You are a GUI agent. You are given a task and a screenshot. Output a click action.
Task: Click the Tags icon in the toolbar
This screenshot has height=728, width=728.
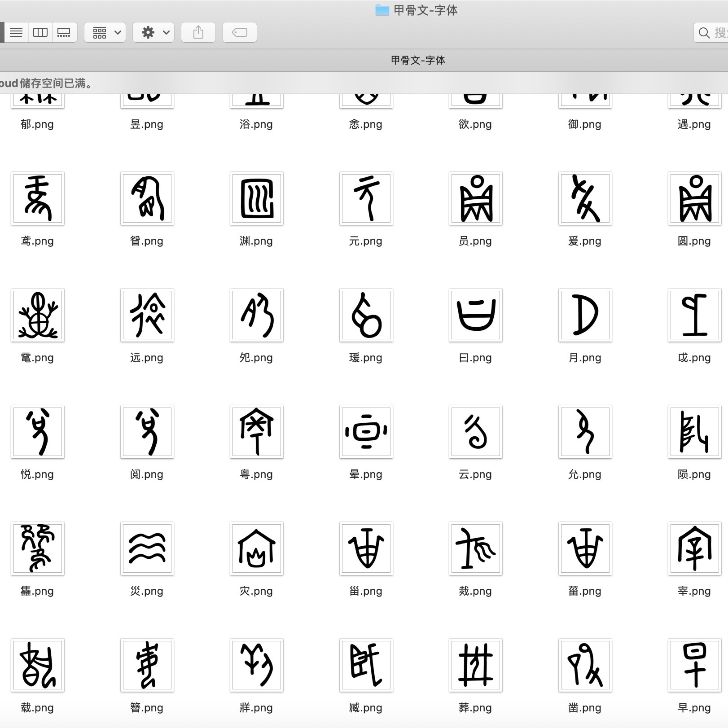tap(240, 32)
